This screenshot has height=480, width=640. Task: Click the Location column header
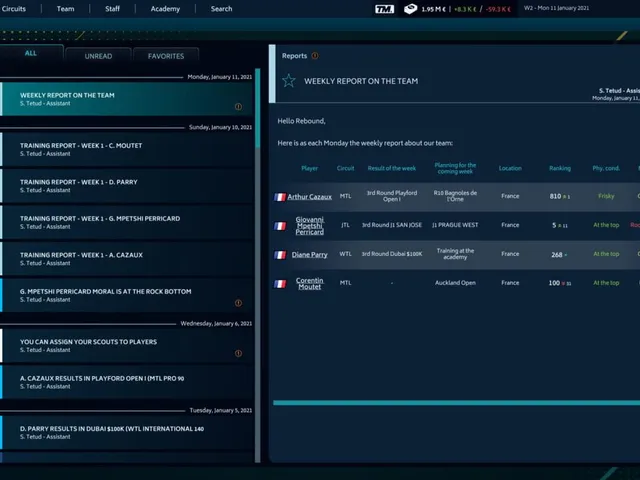pos(510,168)
